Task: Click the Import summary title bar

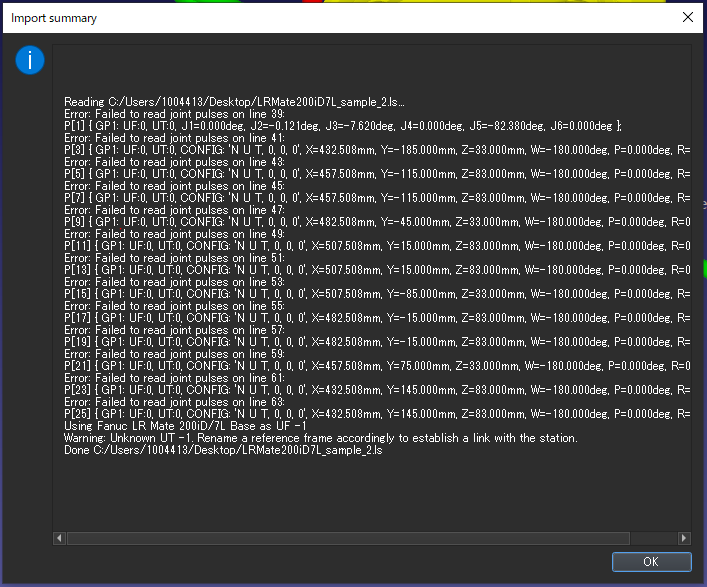Action: (x=300, y=17)
